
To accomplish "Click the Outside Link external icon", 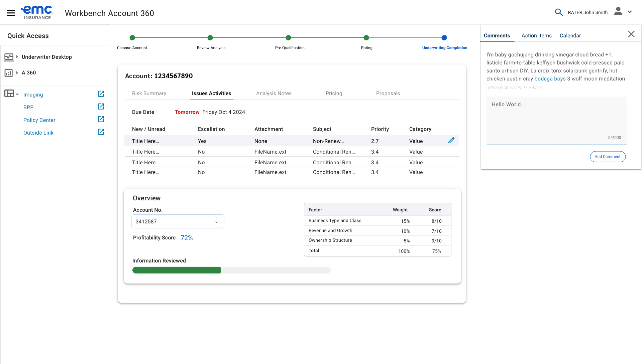I will click(101, 132).
